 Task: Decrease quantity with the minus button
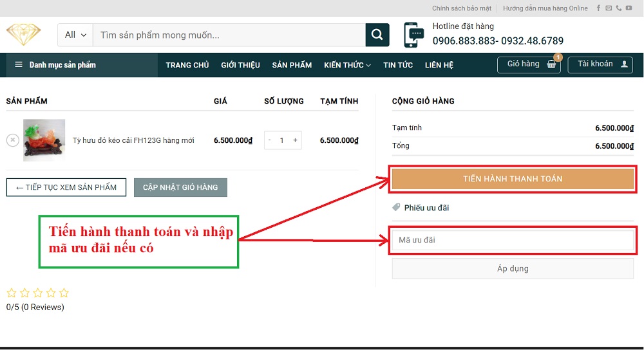269,140
